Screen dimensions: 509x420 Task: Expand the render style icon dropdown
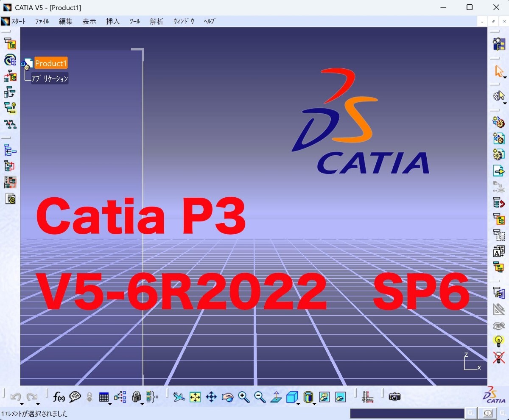pos(314,405)
